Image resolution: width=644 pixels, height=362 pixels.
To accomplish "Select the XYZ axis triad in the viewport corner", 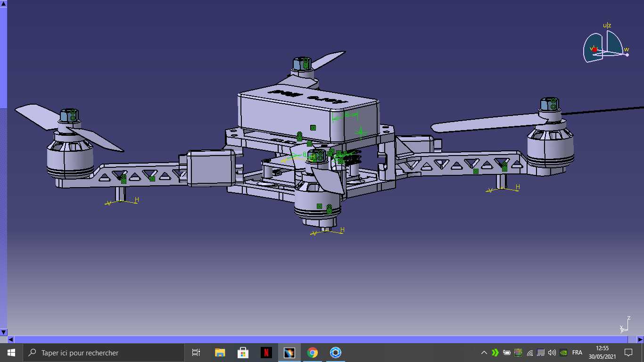I will (x=625, y=325).
